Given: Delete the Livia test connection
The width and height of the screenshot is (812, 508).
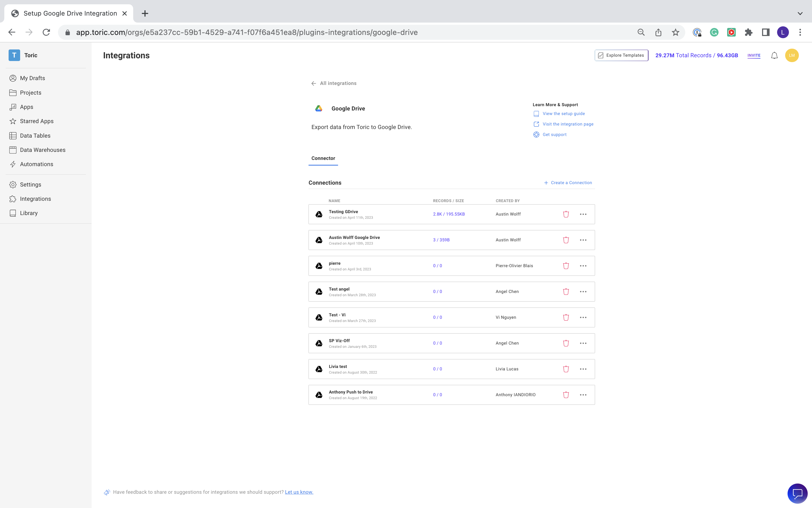Looking at the screenshot, I should click(x=566, y=369).
